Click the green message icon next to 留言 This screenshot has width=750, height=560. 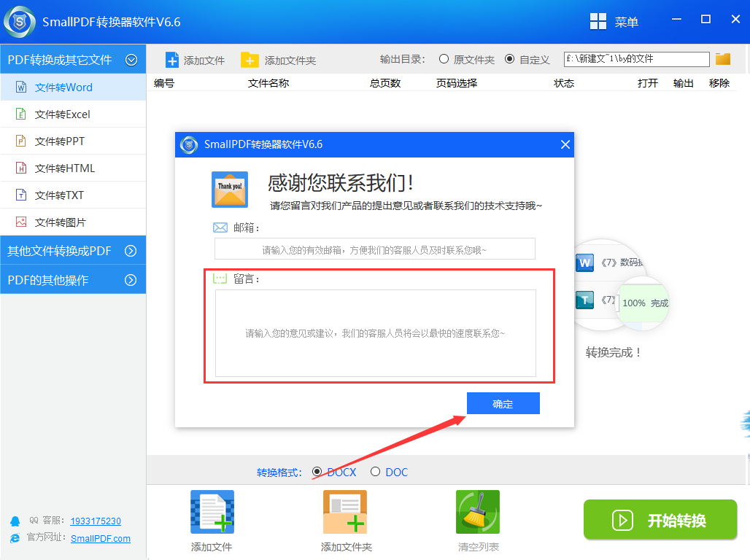220,279
